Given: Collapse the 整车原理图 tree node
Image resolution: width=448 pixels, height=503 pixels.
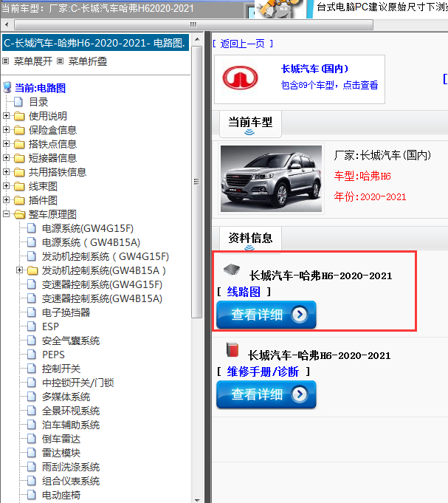Looking at the screenshot, I should [x=6, y=213].
